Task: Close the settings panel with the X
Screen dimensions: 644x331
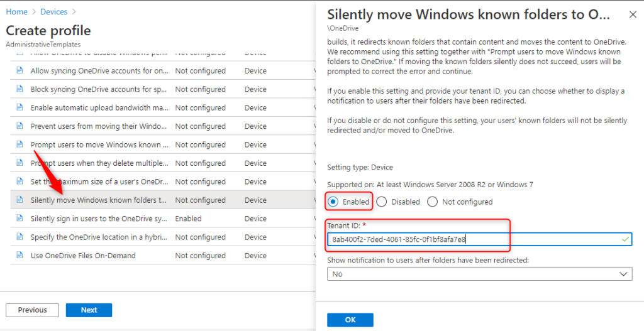Action: [633, 15]
